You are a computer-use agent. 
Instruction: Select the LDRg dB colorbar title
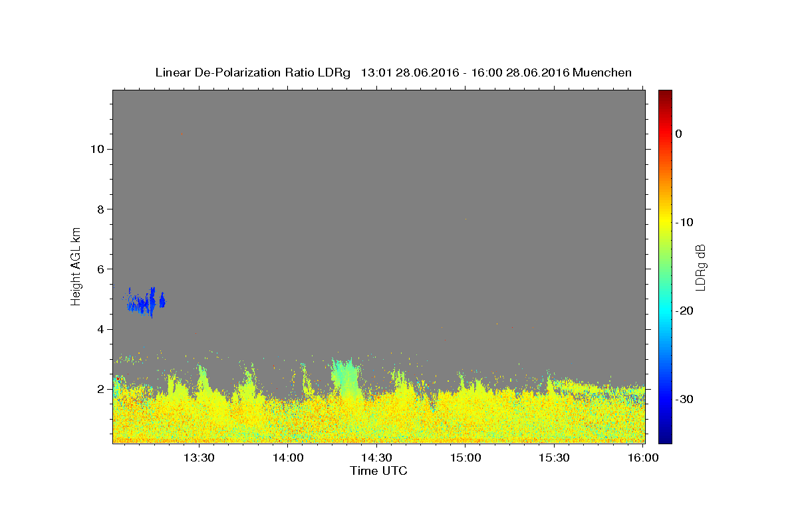pyautogui.click(x=701, y=267)
